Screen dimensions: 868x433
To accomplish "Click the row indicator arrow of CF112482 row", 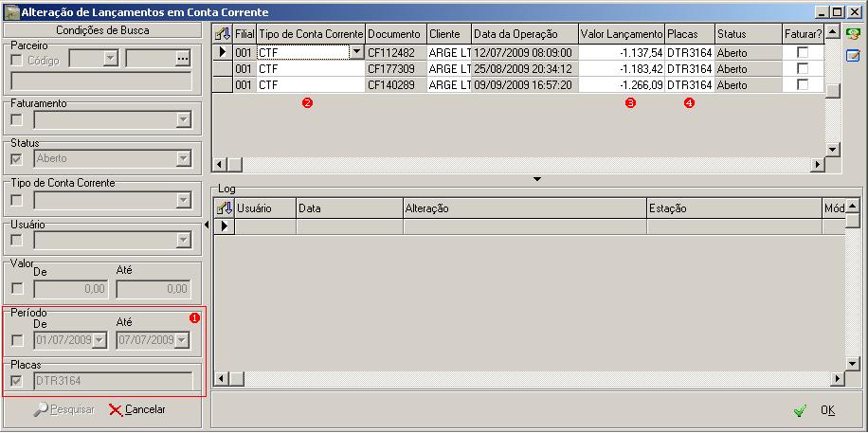I will pyautogui.click(x=223, y=53).
